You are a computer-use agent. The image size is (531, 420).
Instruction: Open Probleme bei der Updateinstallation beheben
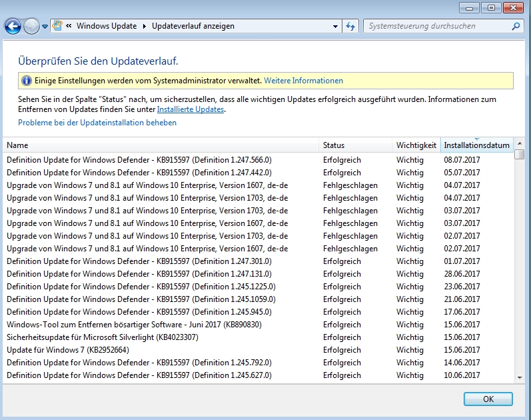click(97, 123)
